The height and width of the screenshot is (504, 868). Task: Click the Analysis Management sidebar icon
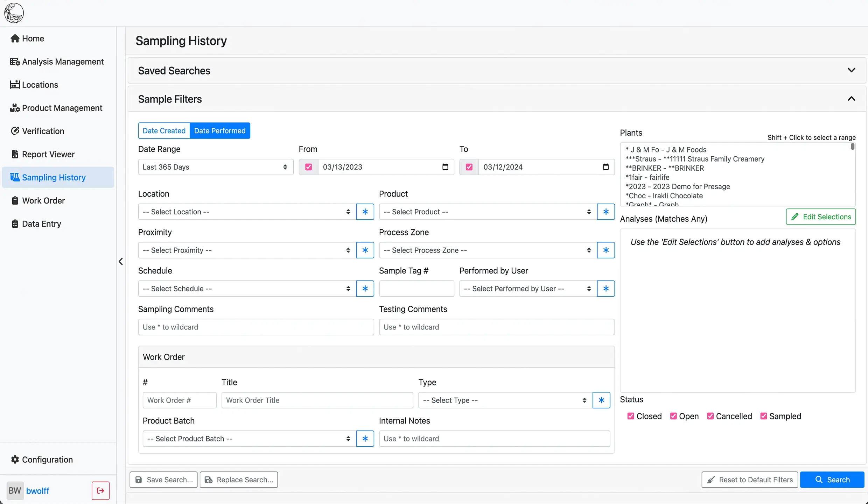click(15, 62)
